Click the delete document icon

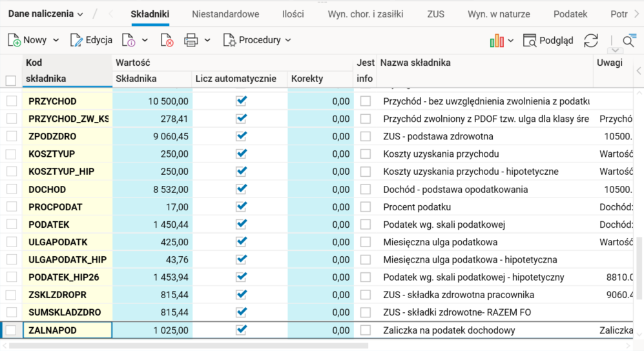(167, 41)
